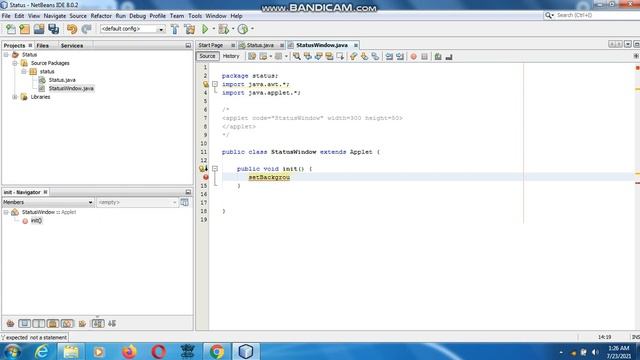Image resolution: width=640 pixels, height=360 pixels.
Task: Open Opera browser from the taskbar
Action: pyautogui.click(x=158, y=351)
